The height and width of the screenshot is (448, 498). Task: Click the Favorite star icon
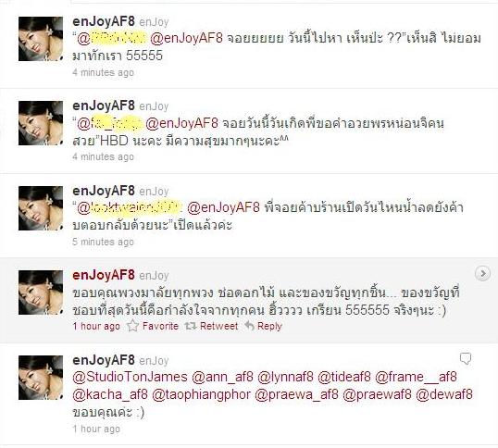[132, 326]
